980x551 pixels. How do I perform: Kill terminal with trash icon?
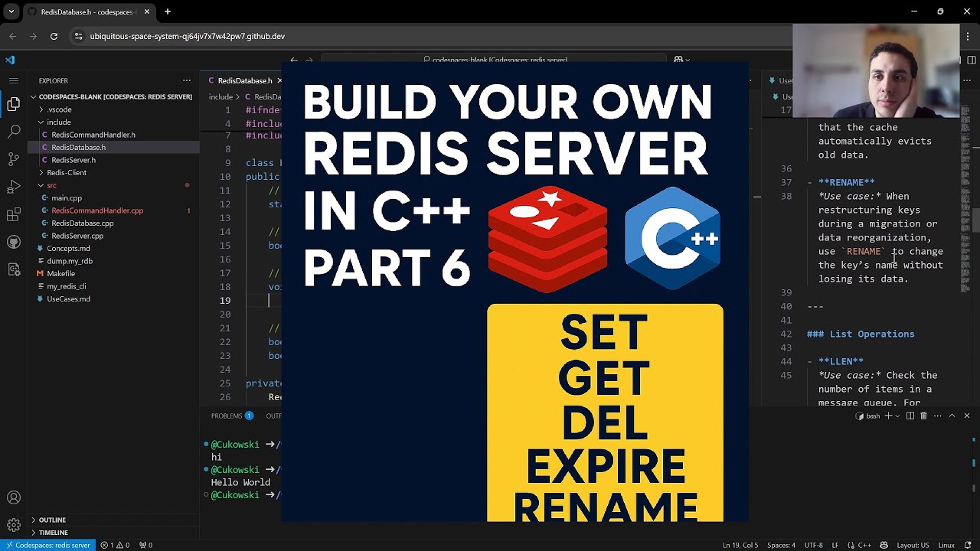(x=923, y=416)
